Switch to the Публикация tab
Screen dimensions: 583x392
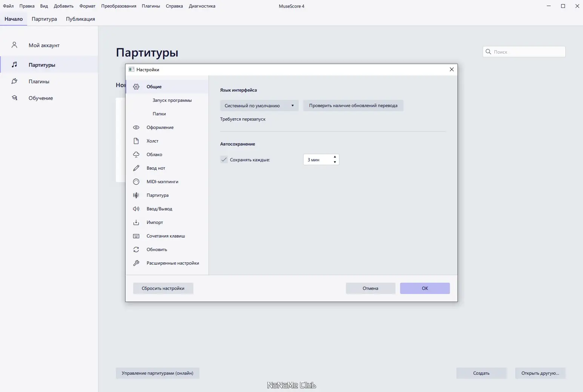coord(80,19)
